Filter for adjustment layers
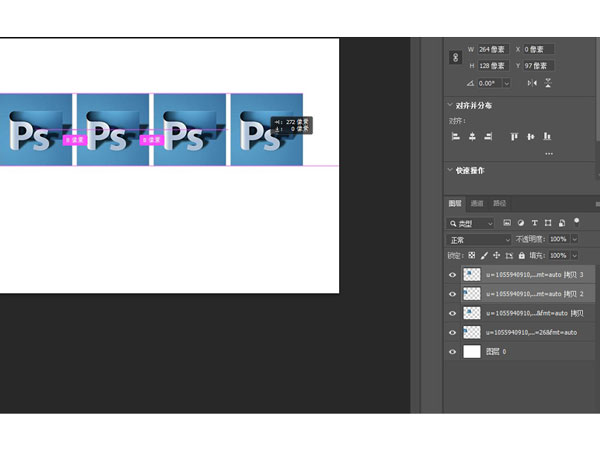Image resolution: width=600 pixels, height=450 pixels. click(x=521, y=223)
